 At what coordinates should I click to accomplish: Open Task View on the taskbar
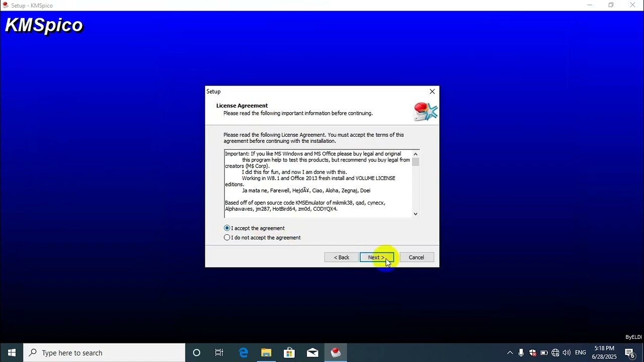[x=219, y=353]
